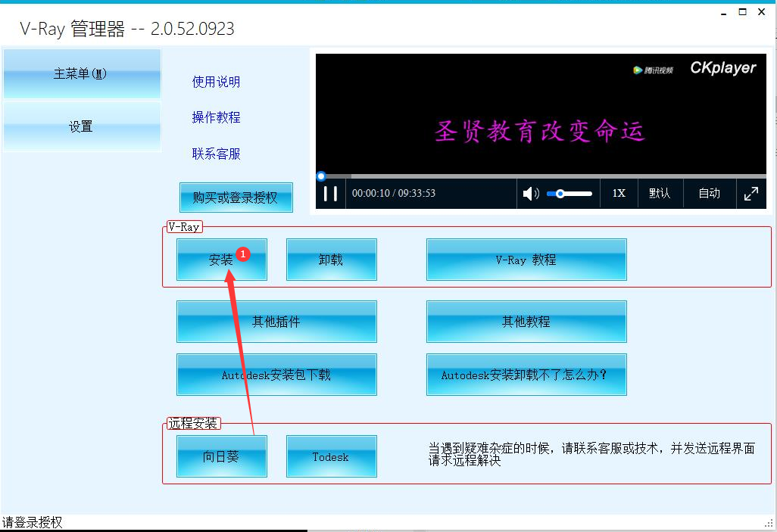Maximize the V-Ray 管理器 window
Viewport: 777px width, 532px height.
743,12
